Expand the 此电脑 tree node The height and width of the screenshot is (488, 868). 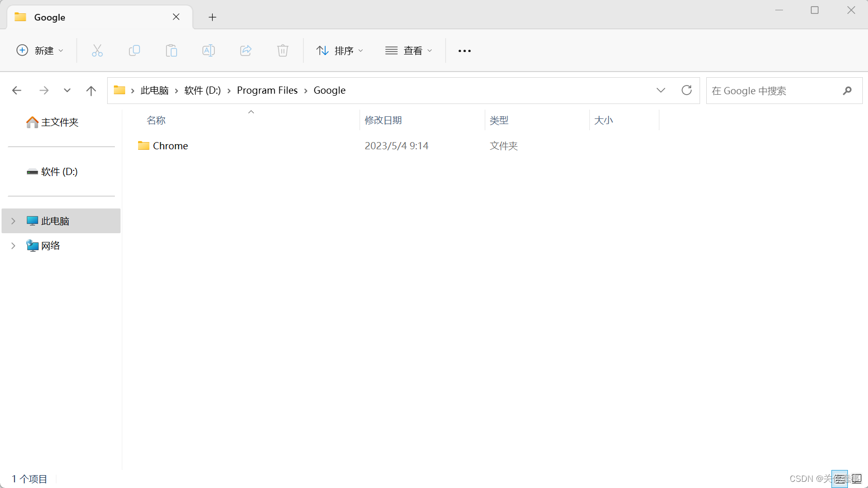13,221
